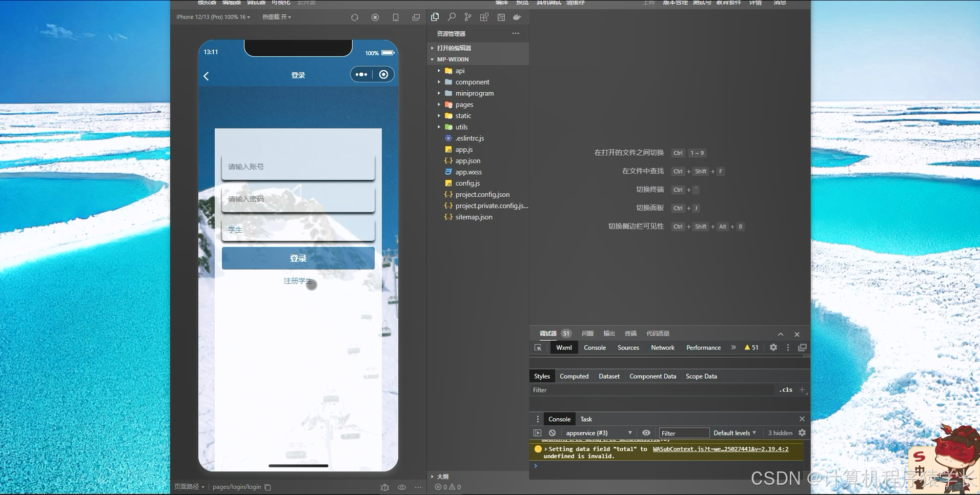
Task: Switch to the Network tab
Action: 663,347
